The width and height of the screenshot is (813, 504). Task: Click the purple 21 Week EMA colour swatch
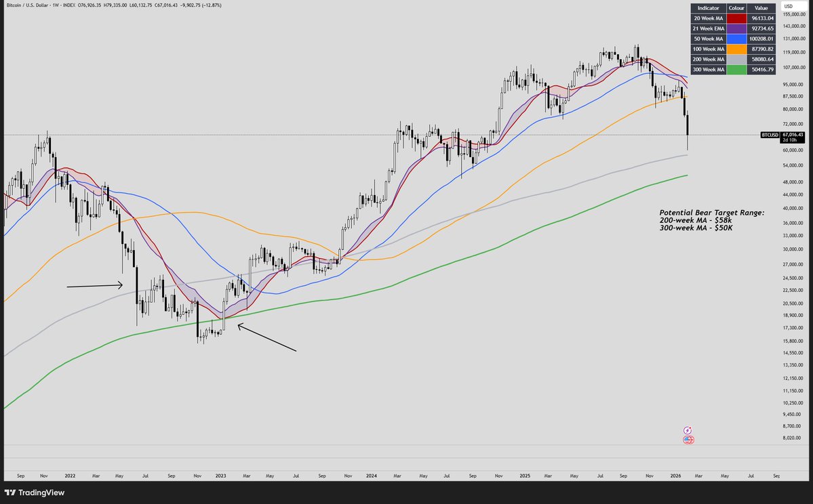736,28
